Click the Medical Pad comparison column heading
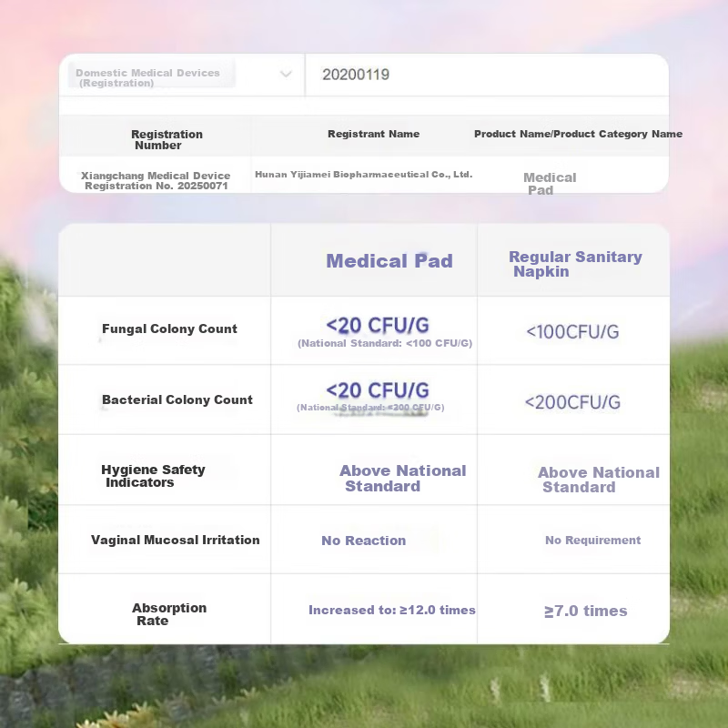 pyautogui.click(x=389, y=260)
